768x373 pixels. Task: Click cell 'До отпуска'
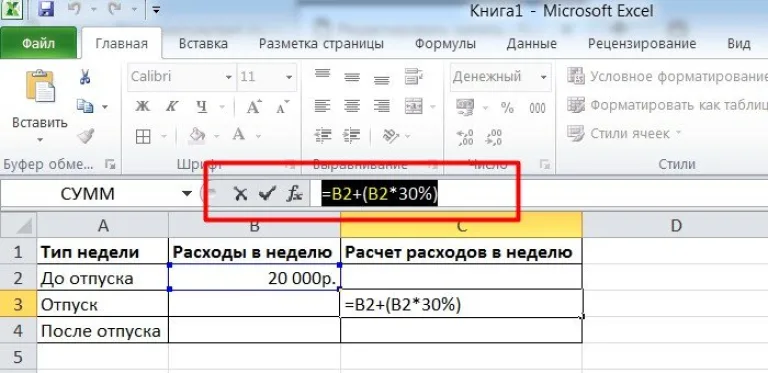point(103,278)
